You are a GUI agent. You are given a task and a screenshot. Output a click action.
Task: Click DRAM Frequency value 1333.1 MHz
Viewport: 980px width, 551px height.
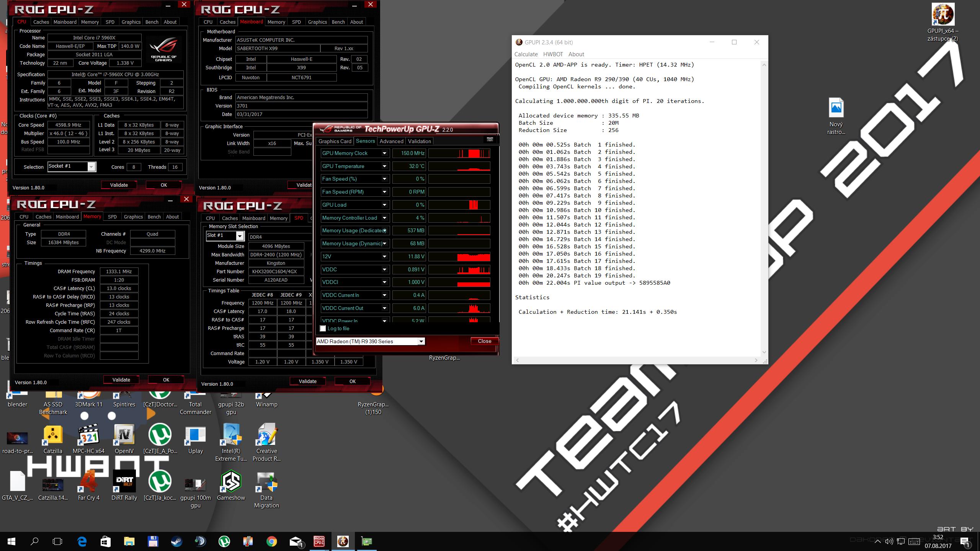[x=119, y=271]
